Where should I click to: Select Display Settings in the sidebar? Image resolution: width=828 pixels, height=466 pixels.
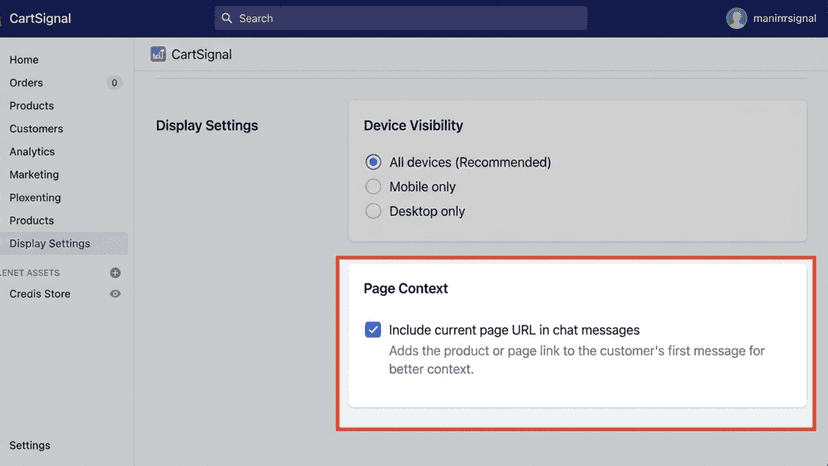[x=63, y=244]
